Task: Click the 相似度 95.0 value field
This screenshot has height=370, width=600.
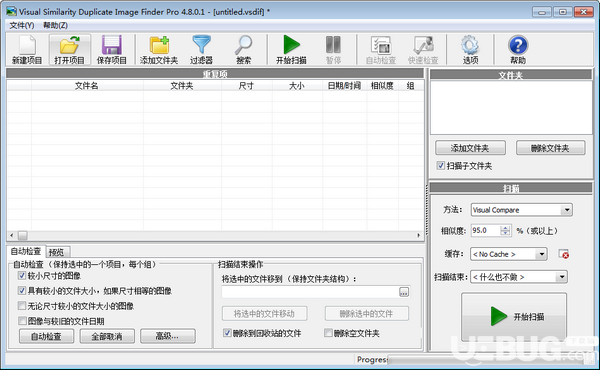Action: coord(485,230)
